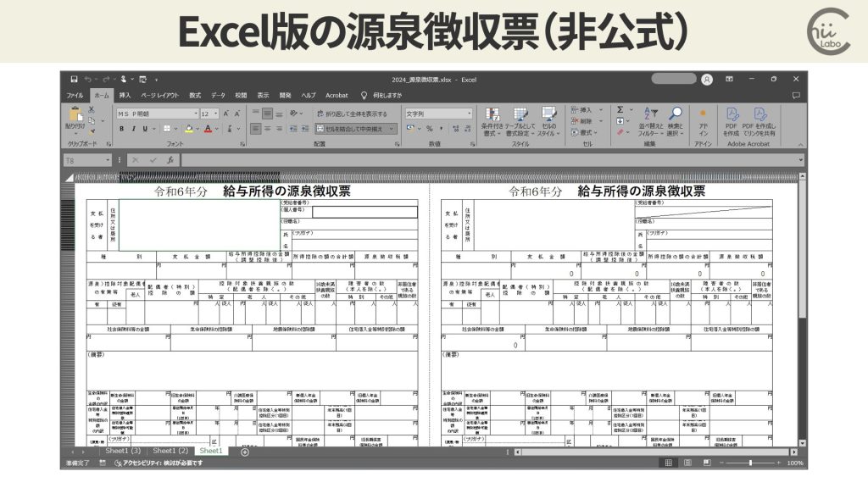The image size is (868, 488).
Task: Collapse the ribbon
Action: [x=800, y=144]
